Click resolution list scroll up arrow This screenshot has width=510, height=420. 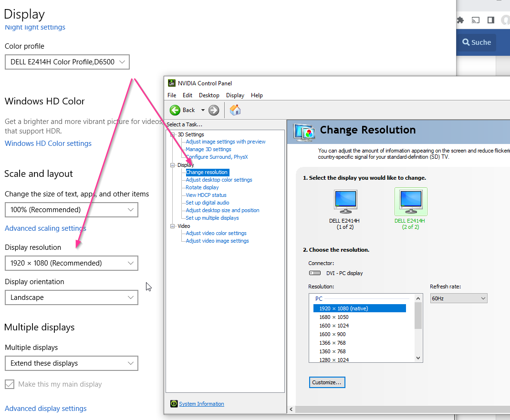(x=418, y=298)
